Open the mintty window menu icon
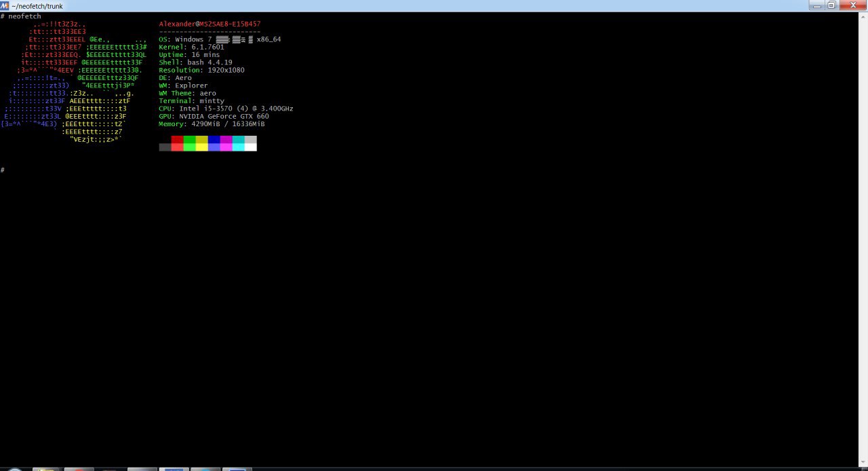Image resolution: width=868 pixels, height=471 pixels. coord(5,5)
